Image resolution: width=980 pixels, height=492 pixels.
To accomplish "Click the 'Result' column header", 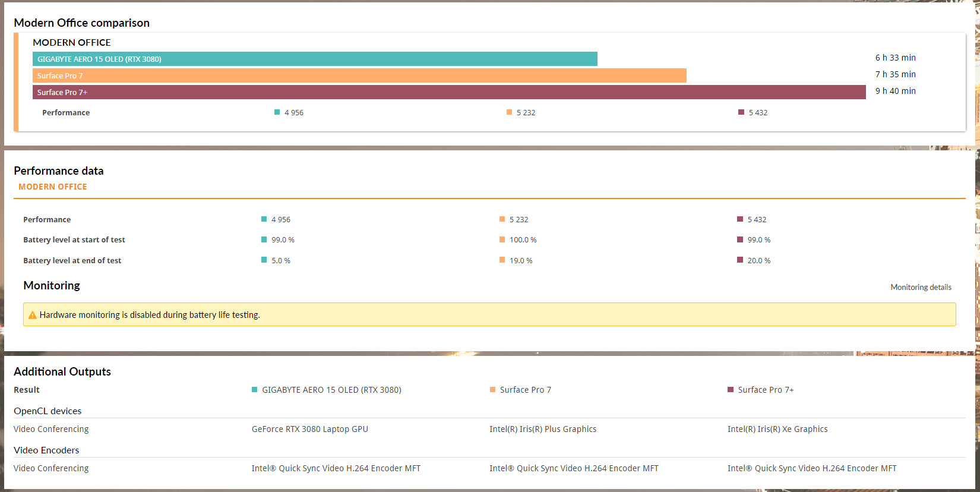I will (27, 390).
